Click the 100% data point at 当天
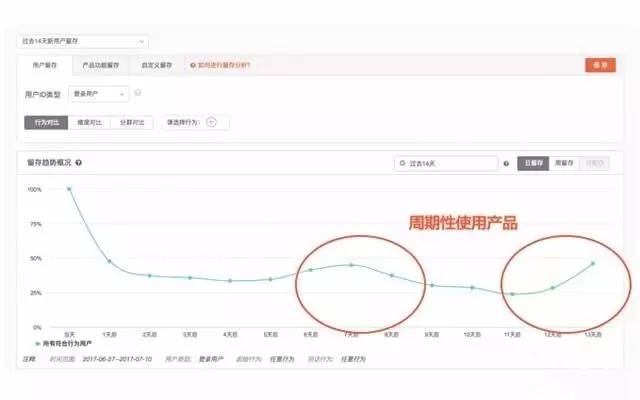This screenshot has width=640, height=400. tap(69, 189)
